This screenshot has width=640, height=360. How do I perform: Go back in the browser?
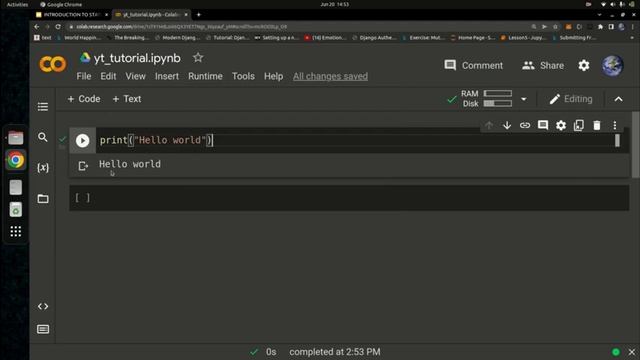pos(37,27)
